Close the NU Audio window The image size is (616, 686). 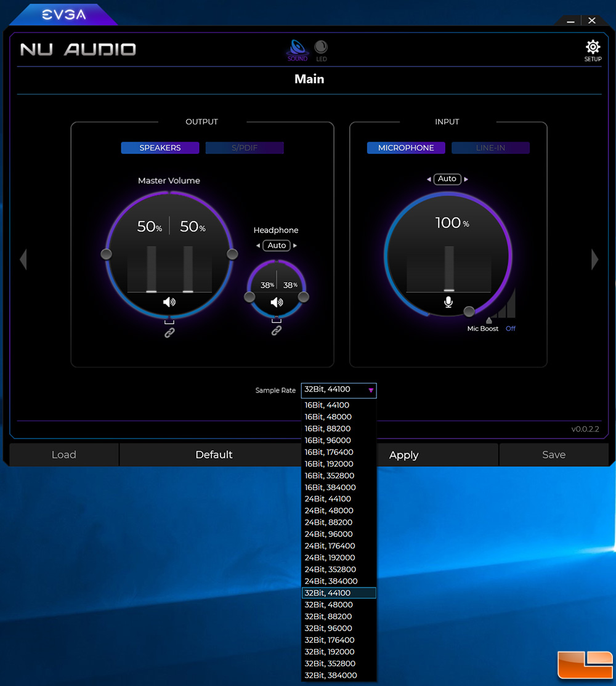pos(592,20)
